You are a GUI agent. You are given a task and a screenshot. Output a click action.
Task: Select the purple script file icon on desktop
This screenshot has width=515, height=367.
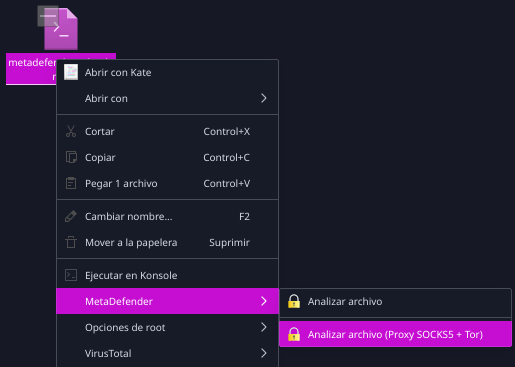tap(61, 29)
